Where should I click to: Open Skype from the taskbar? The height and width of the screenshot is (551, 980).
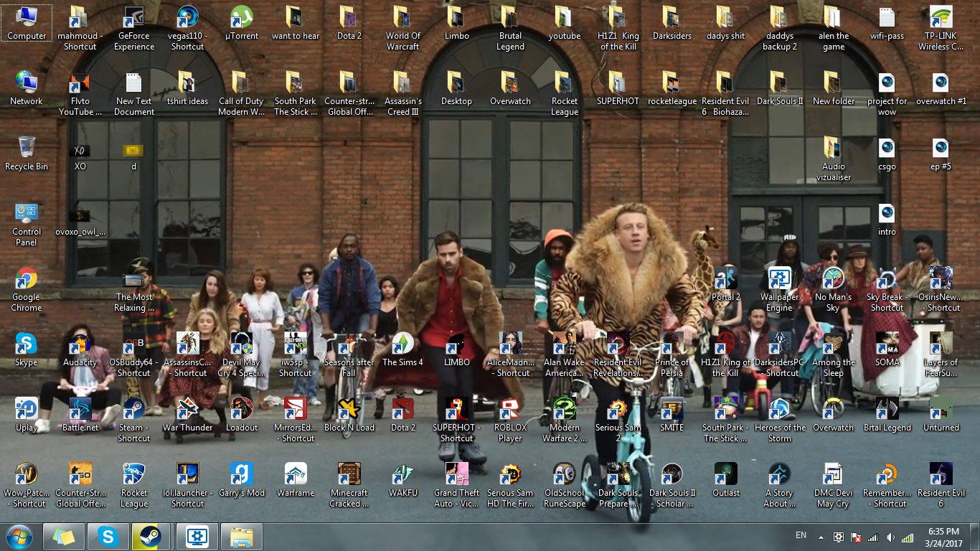(108, 536)
